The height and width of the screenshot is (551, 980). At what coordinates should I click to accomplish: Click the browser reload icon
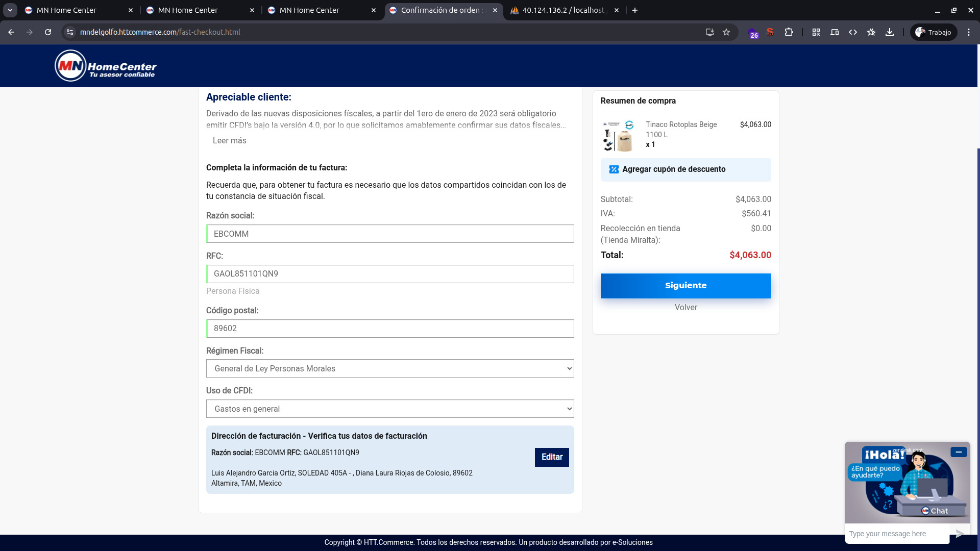point(48,32)
